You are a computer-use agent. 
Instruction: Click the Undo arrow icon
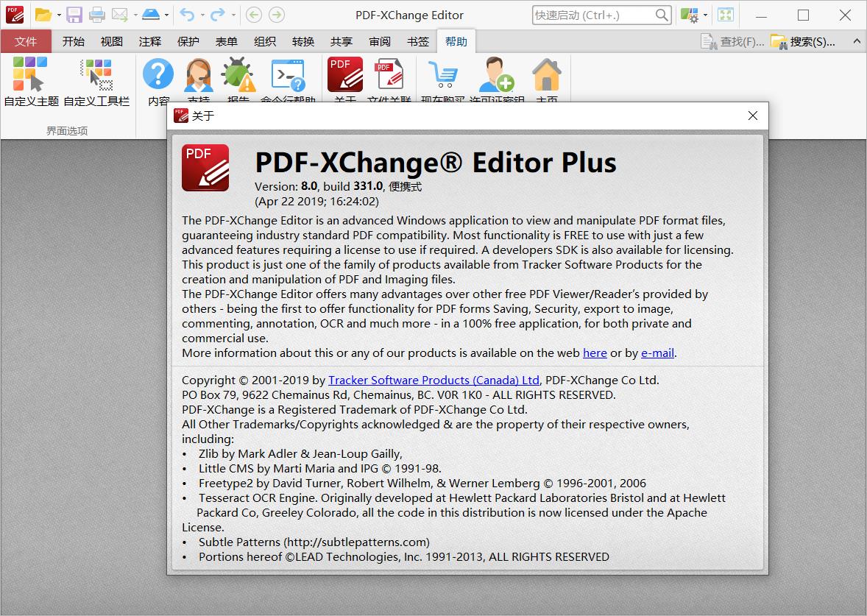click(188, 15)
